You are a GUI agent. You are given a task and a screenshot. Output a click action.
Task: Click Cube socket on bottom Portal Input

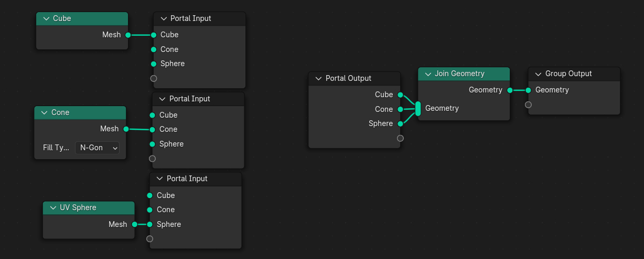[150, 195]
